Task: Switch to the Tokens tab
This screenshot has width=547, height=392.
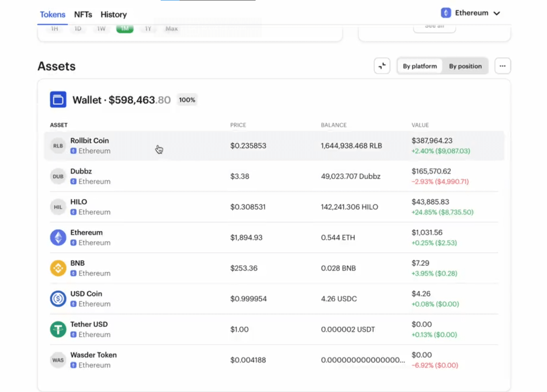Action: [52, 15]
